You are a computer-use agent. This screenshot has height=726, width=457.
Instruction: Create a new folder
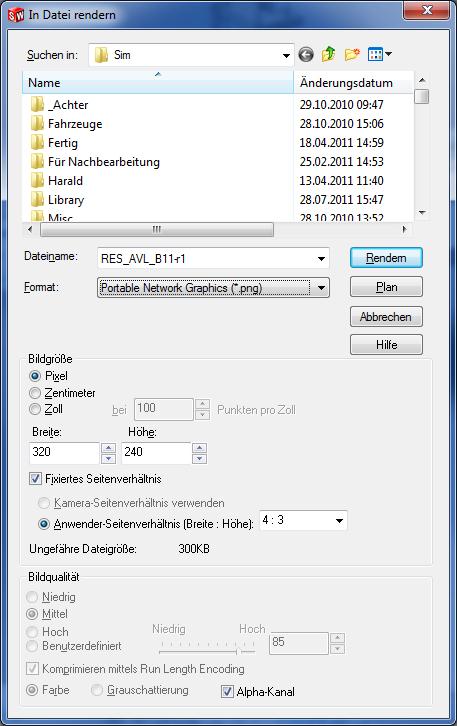(x=352, y=55)
